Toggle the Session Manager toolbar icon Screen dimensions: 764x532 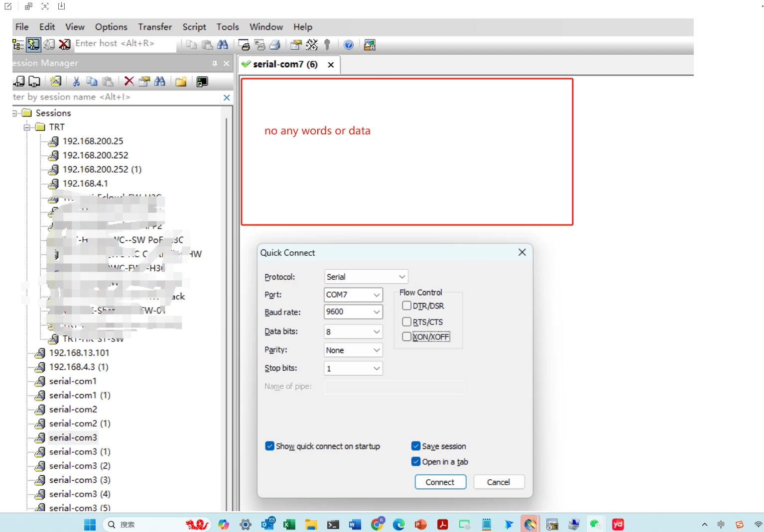pos(18,45)
